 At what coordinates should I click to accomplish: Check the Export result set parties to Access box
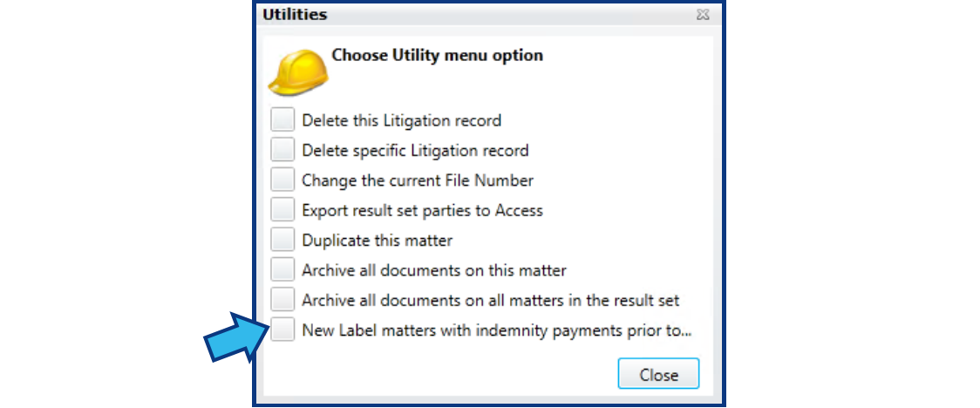[282, 210]
